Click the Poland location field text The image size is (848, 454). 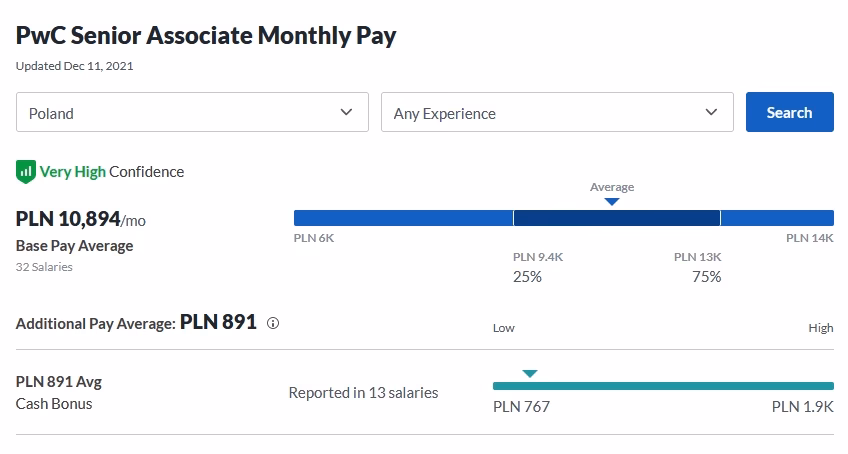[52, 113]
